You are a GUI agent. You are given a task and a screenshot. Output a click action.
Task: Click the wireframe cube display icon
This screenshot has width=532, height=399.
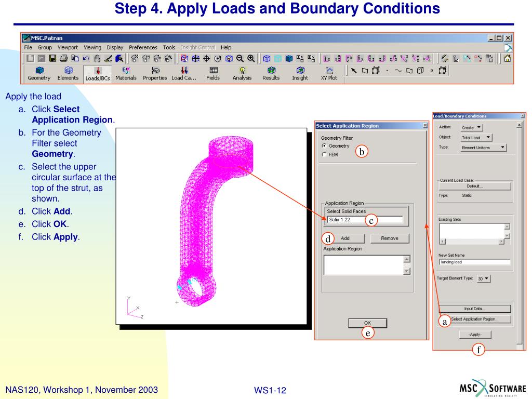[x=267, y=58]
